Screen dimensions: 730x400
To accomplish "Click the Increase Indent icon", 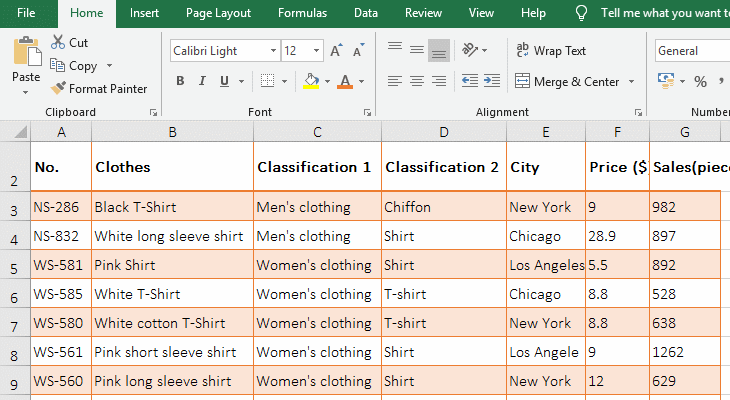I will coord(492,81).
